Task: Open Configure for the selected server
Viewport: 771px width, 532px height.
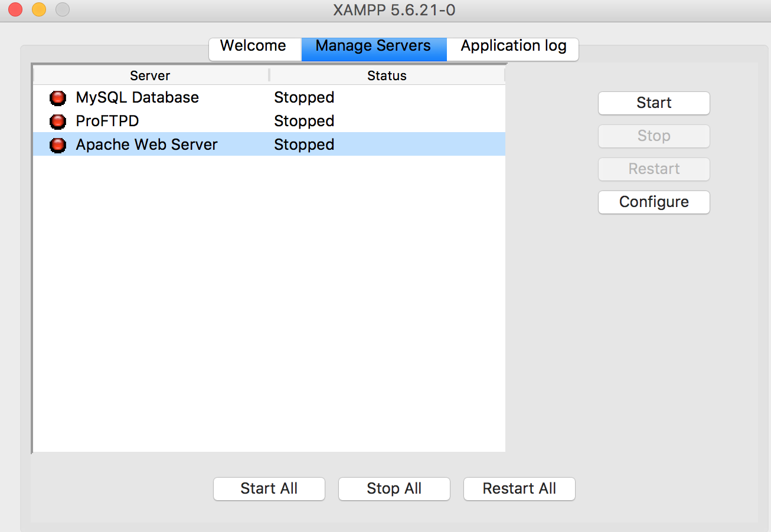Action: 654,202
